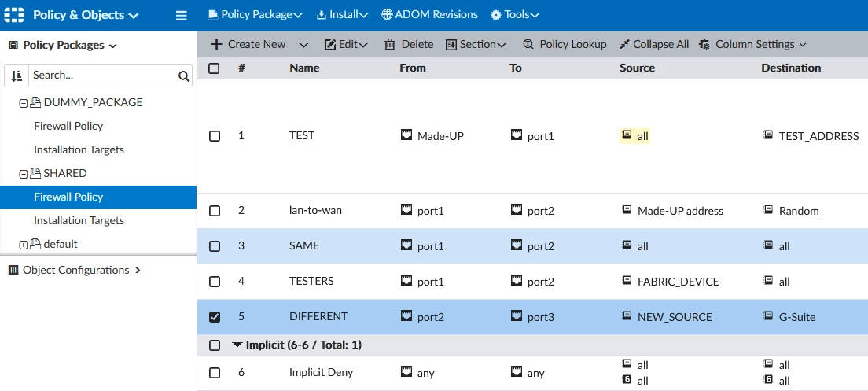Click the FortiManager logo icon
The width and height of the screenshot is (868, 391).
14,15
